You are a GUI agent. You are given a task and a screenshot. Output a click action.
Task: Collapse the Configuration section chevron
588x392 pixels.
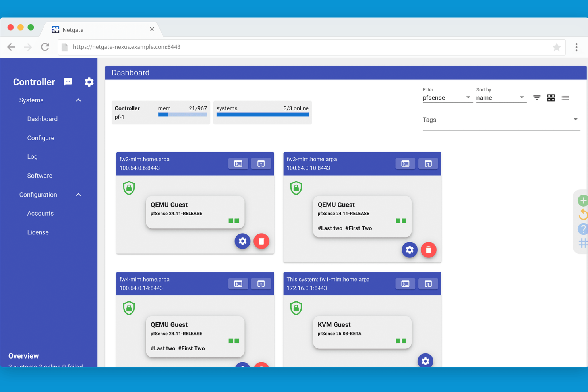(78, 195)
